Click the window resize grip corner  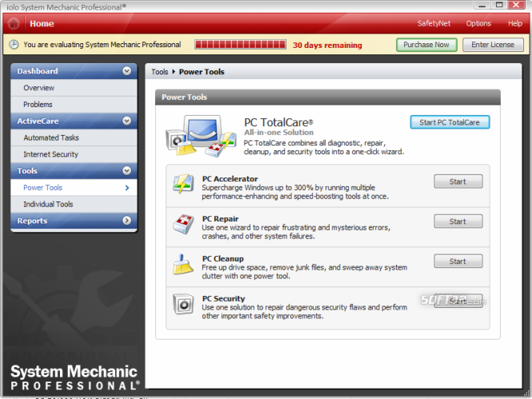click(526, 393)
